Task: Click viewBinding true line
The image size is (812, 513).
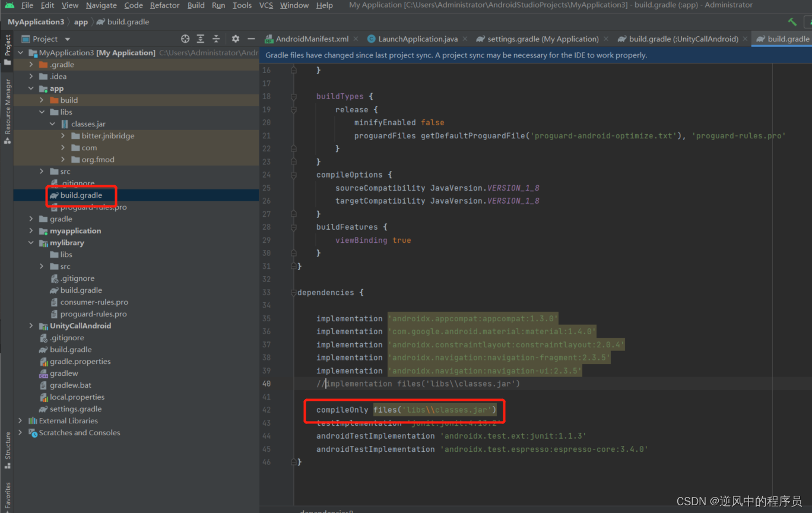Action: (x=373, y=240)
